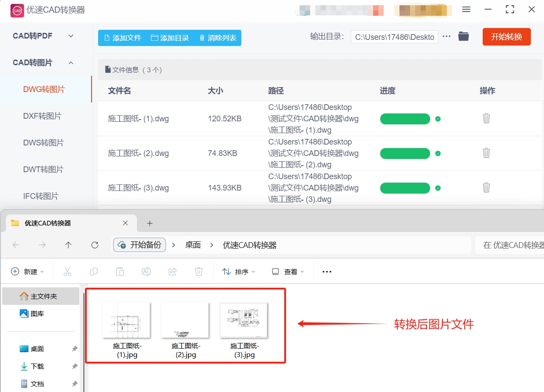544x392 pixels.
Task: Clear the file list with 清除列表 icon
Action: point(202,38)
